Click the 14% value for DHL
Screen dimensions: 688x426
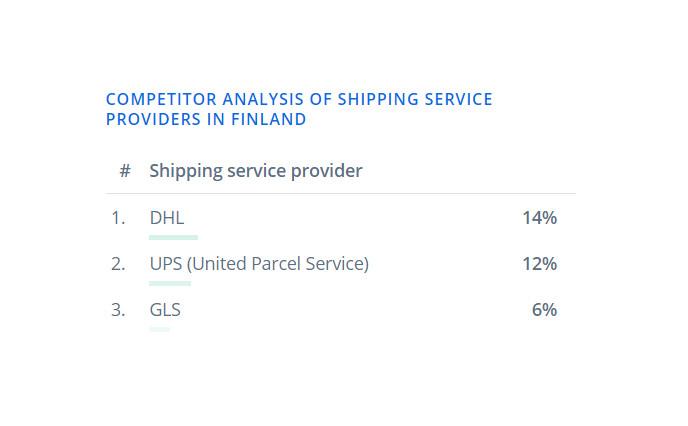(540, 218)
